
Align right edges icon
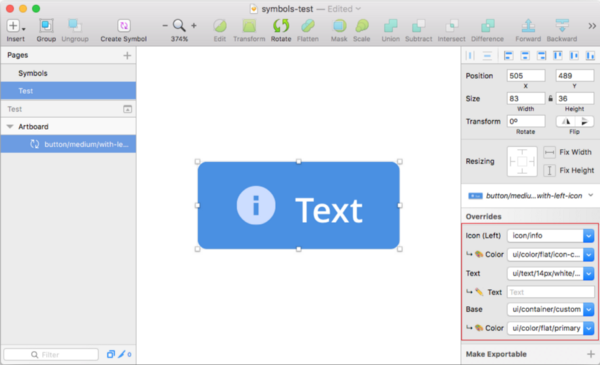(x=541, y=56)
